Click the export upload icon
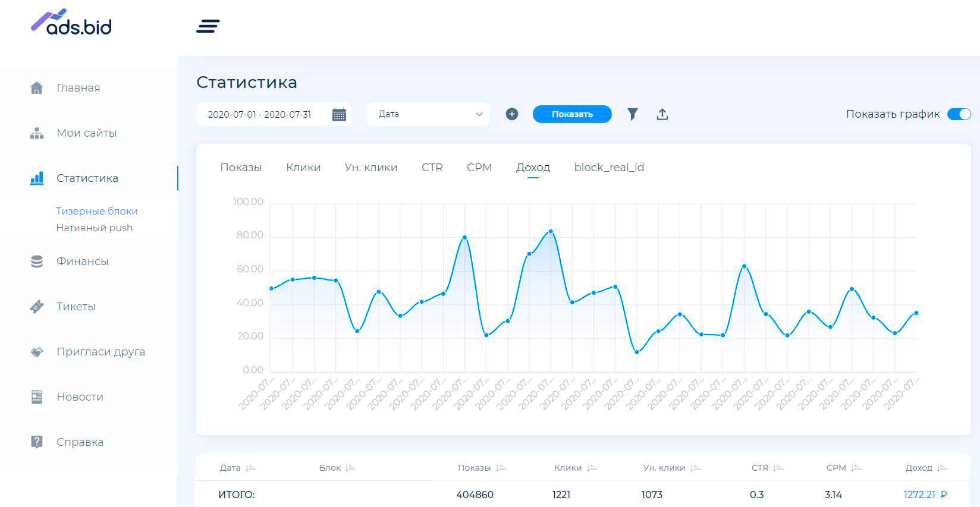This screenshot has height=507, width=980. [662, 114]
